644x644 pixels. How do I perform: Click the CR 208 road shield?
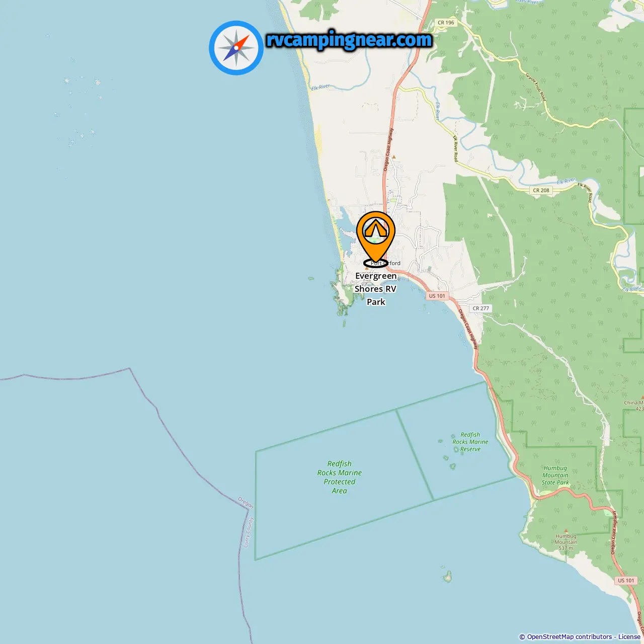541,190
